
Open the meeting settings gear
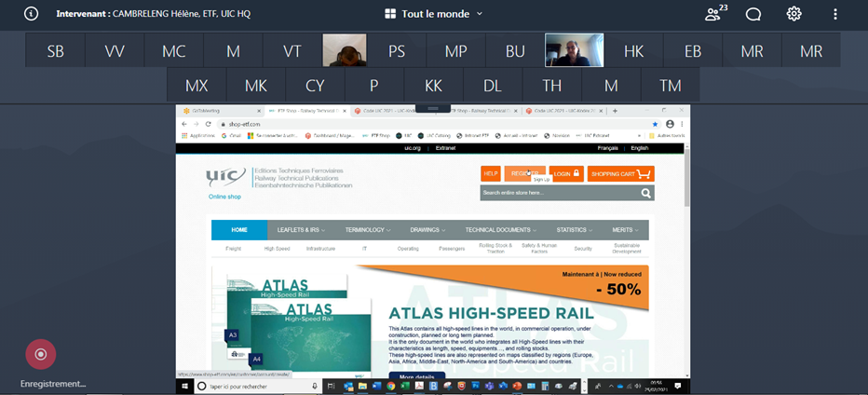[x=793, y=14]
